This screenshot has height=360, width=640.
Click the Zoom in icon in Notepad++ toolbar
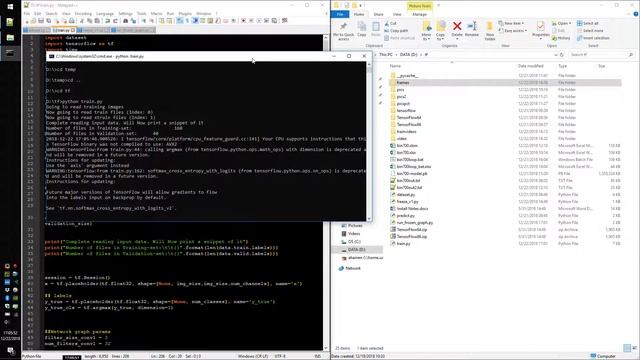(x=144, y=21)
